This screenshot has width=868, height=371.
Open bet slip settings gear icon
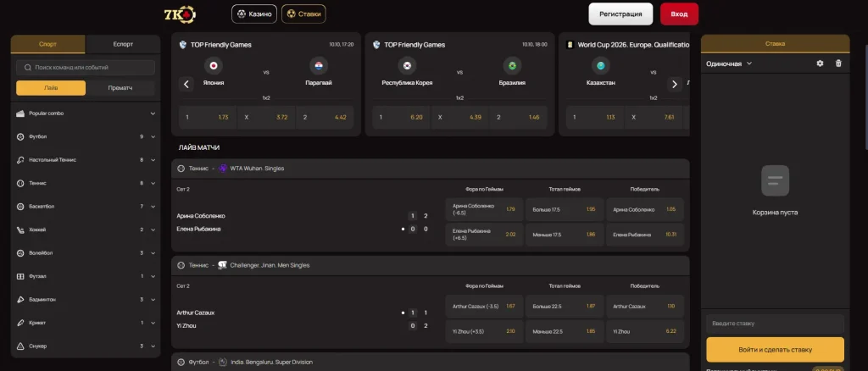click(820, 64)
